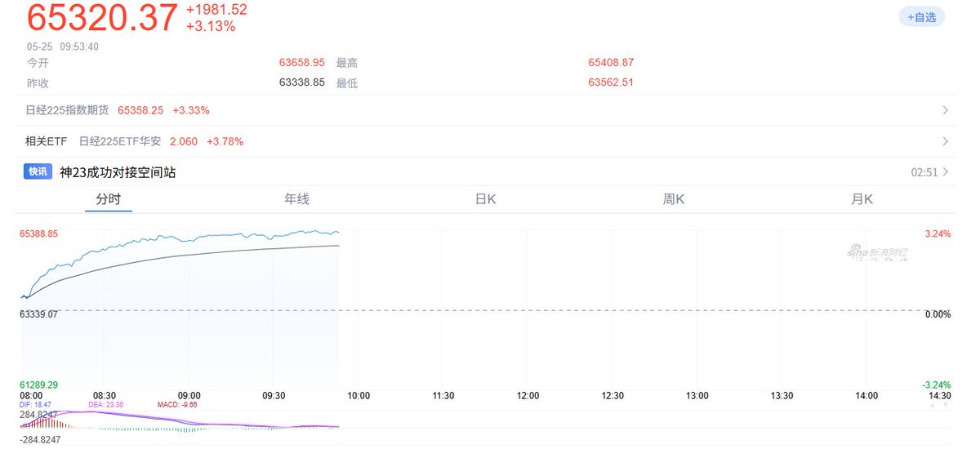This screenshot has width=980, height=449.
Task: Add index to watchlist with +自选 button
Action: click(x=921, y=16)
